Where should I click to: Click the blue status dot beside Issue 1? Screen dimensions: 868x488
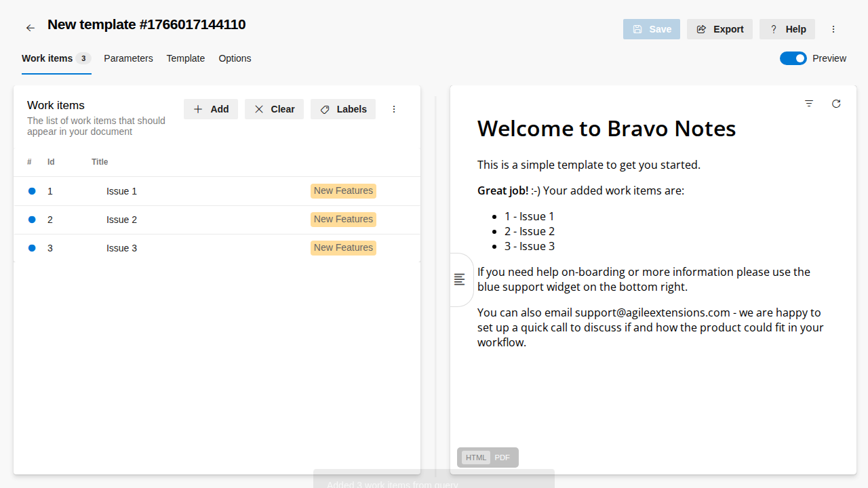point(32,191)
